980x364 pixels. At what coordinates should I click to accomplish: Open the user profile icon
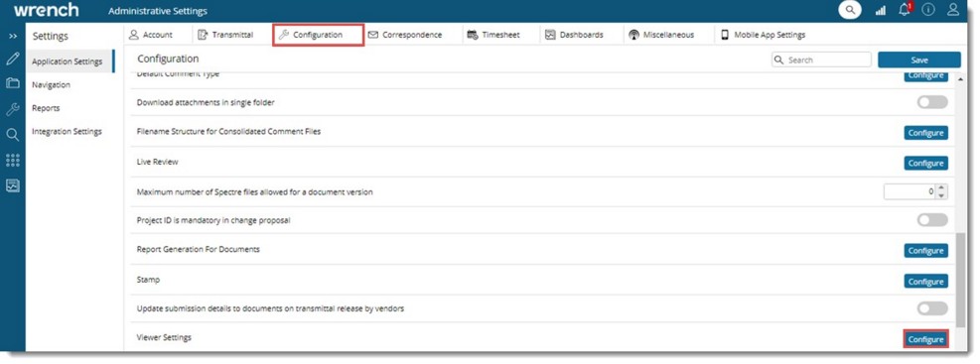click(952, 10)
